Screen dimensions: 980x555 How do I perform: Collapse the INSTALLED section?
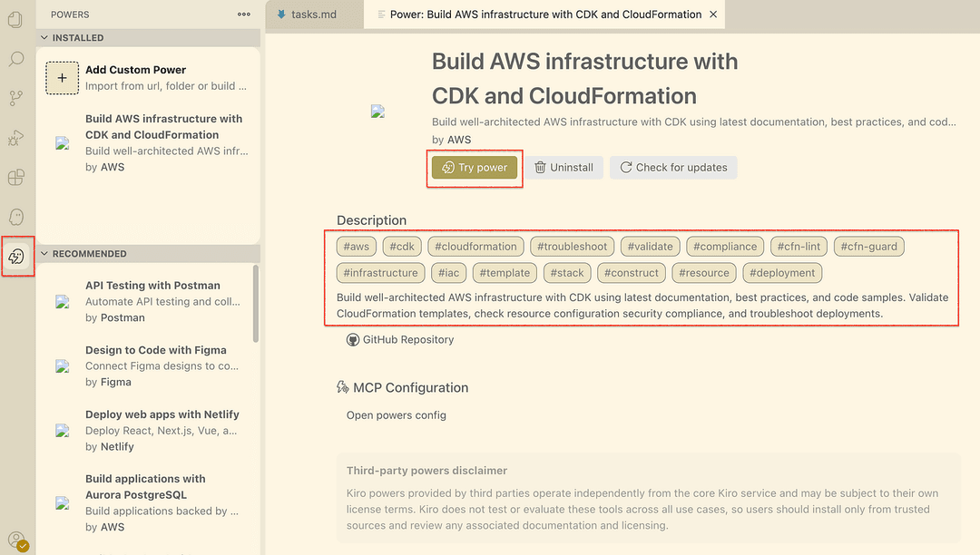(44, 37)
